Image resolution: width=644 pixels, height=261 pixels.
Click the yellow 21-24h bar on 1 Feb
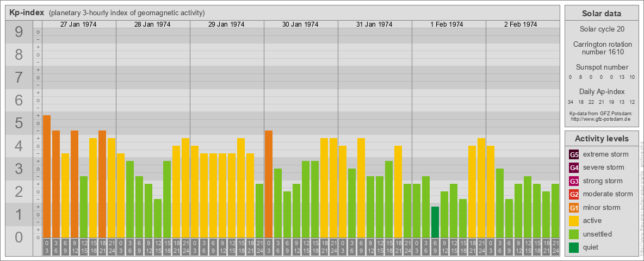point(481,188)
